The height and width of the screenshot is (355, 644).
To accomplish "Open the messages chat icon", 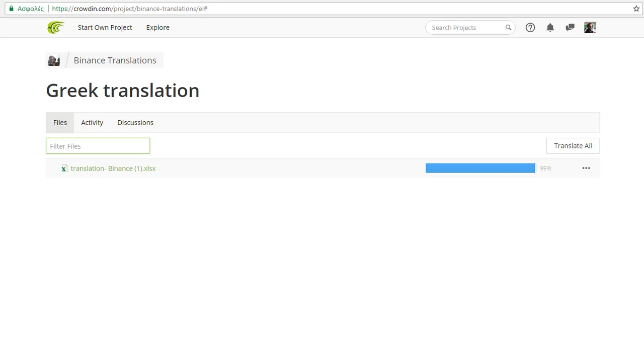I will coord(570,28).
